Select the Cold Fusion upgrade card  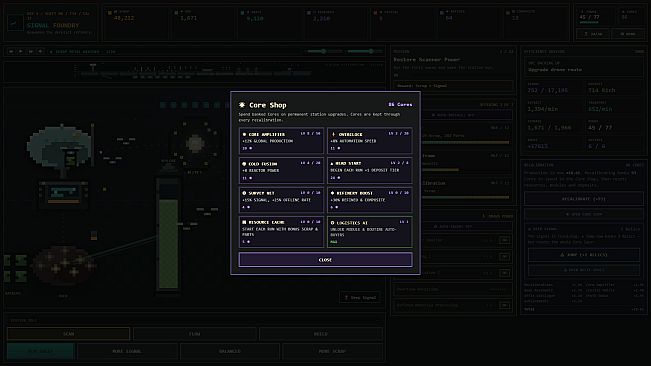tap(281, 170)
